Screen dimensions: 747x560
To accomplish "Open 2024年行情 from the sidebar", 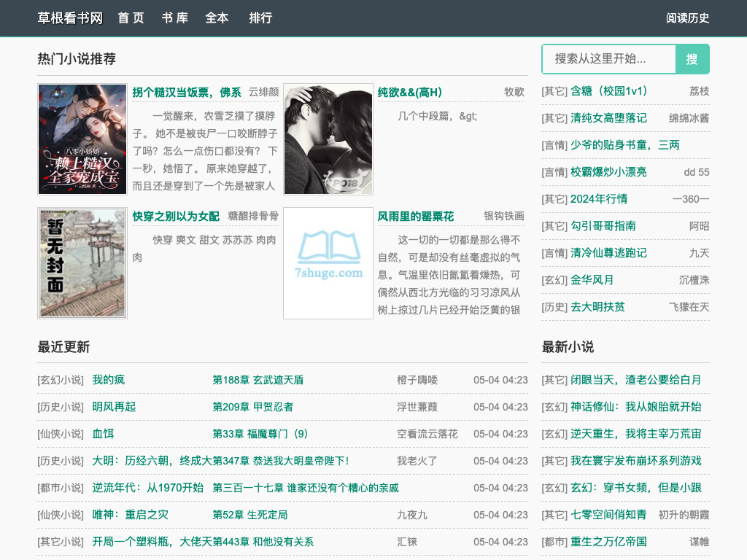I will pyautogui.click(x=599, y=199).
